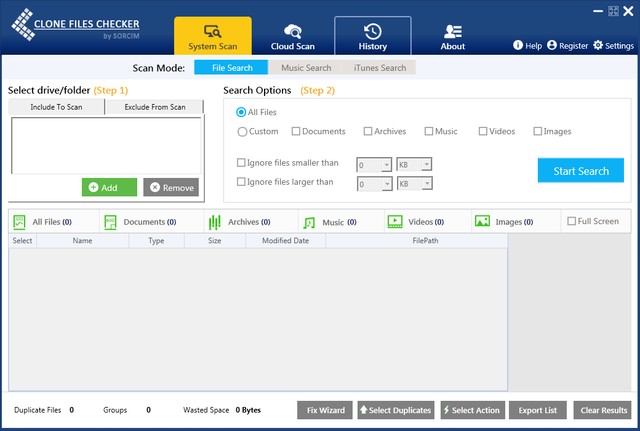The image size is (640, 431).
Task: Open size value dropdown for larger than
Action: tap(387, 184)
